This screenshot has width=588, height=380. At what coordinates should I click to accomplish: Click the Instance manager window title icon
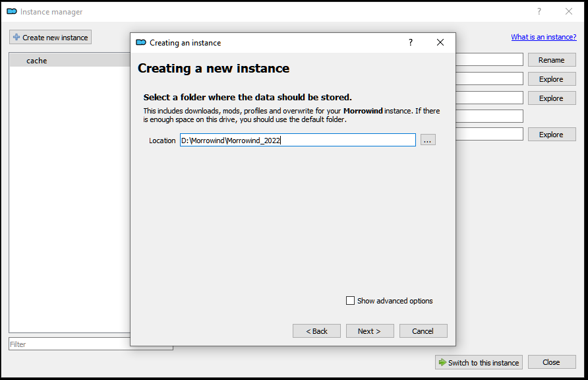(x=11, y=12)
